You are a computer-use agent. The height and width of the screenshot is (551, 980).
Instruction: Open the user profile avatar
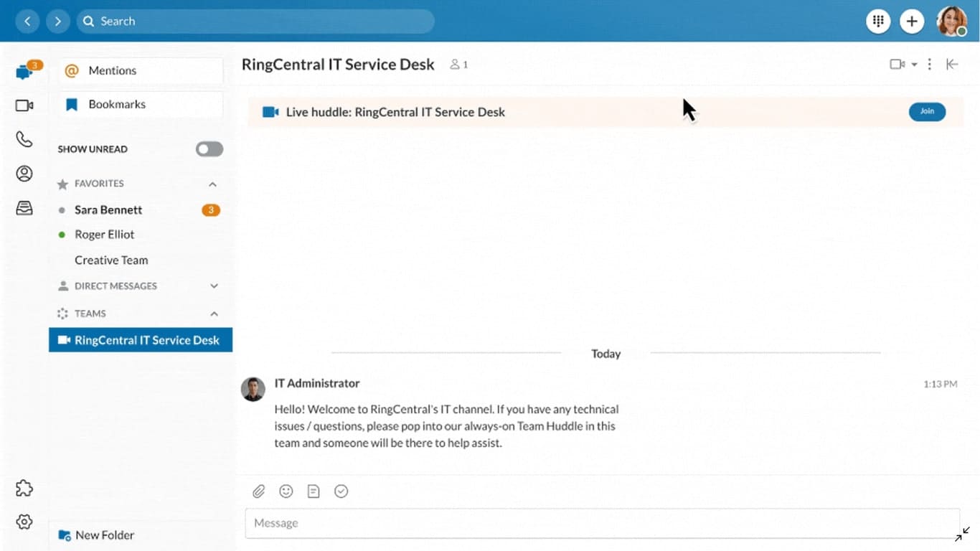point(952,21)
